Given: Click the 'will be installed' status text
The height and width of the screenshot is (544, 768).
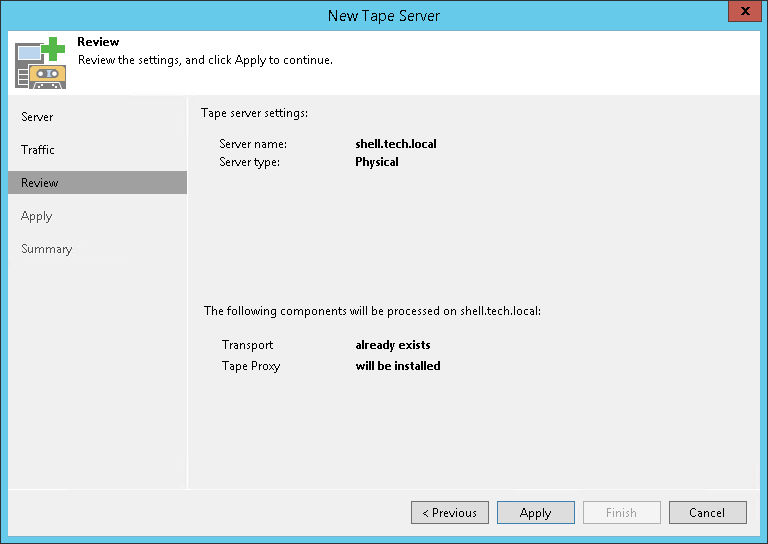Looking at the screenshot, I should 398,366.
